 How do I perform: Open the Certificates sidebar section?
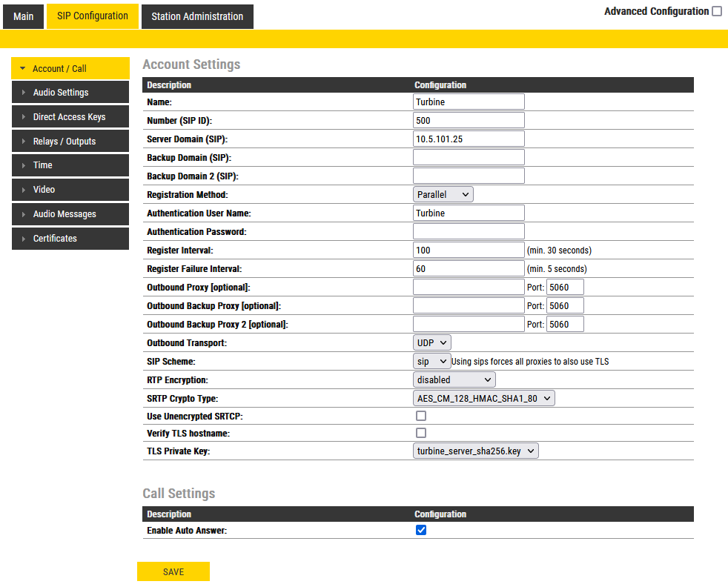70,239
